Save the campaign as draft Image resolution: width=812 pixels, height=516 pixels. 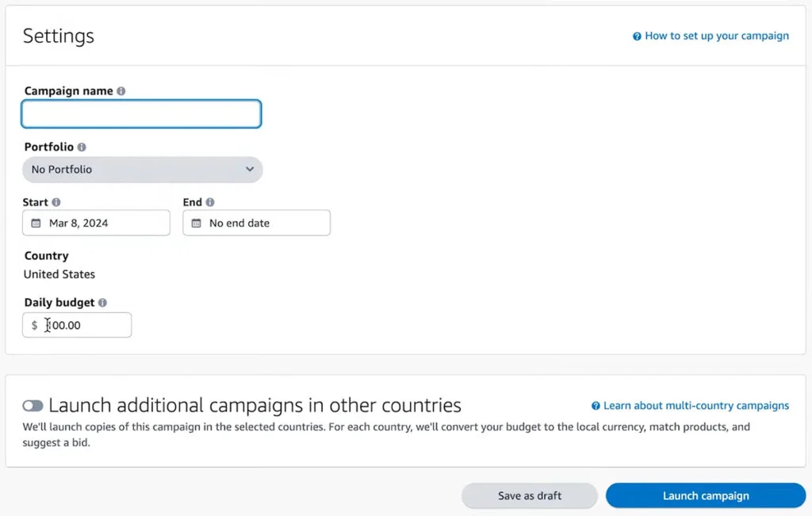click(529, 495)
